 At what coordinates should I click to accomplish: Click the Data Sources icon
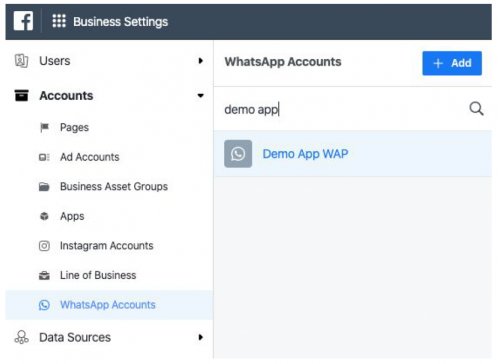click(21, 337)
